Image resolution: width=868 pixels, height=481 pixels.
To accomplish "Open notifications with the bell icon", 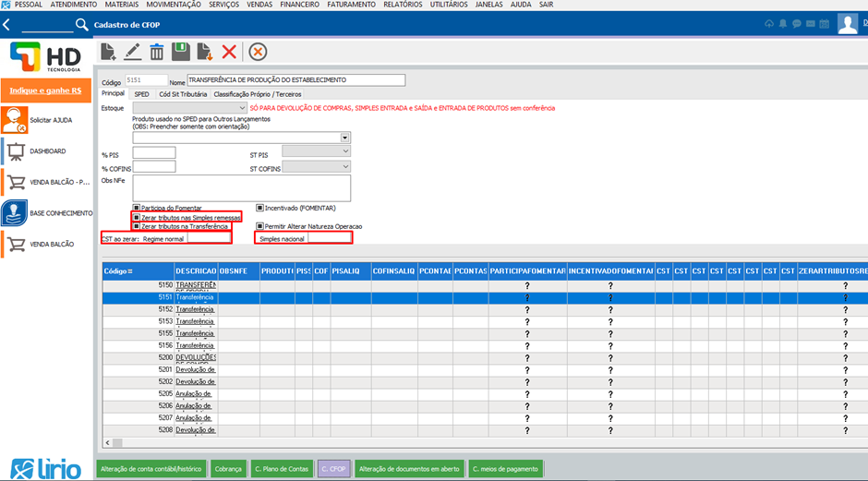I will (x=783, y=23).
